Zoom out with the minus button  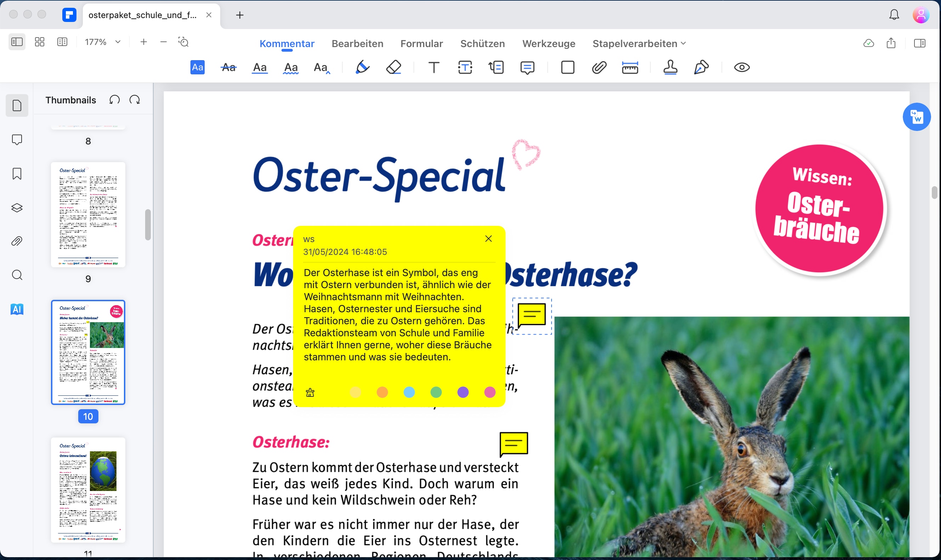(x=163, y=42)
